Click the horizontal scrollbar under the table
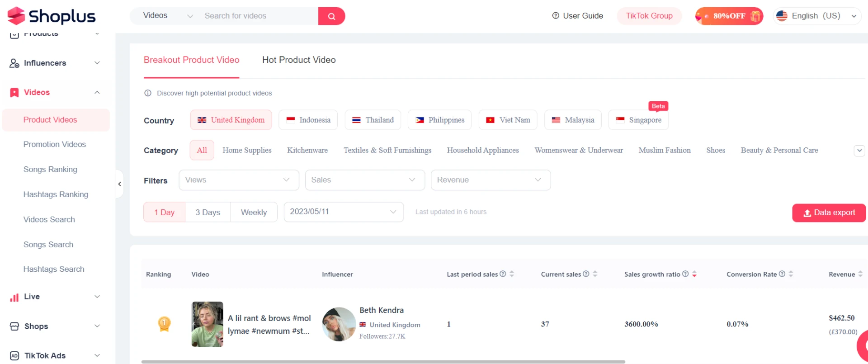This screenshot has width=868, height=364. tap(383, 362)
